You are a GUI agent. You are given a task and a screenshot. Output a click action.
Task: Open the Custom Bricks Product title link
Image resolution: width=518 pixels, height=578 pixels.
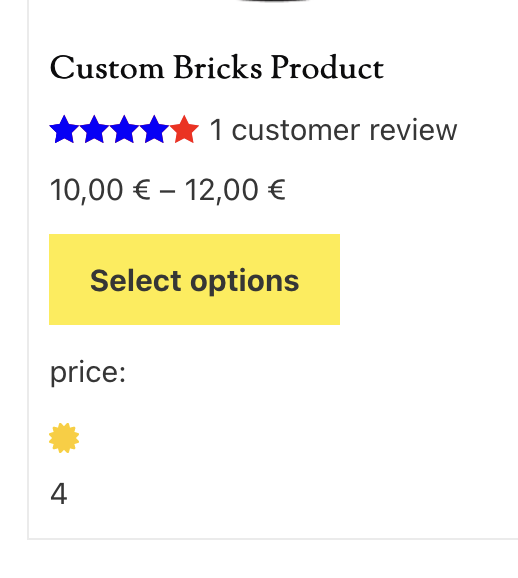point(217,67)
